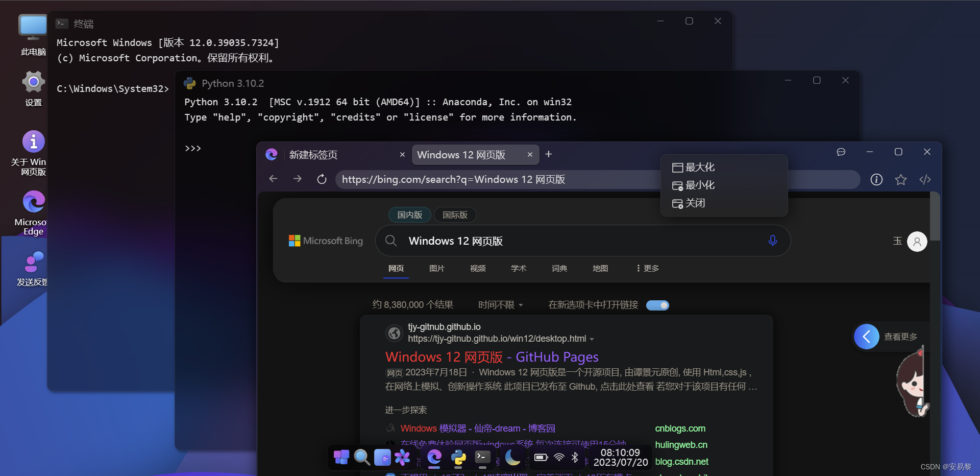Close the 新建标签页 tab
The width and height of the screenshot is (980, 476).
[402, 154]
